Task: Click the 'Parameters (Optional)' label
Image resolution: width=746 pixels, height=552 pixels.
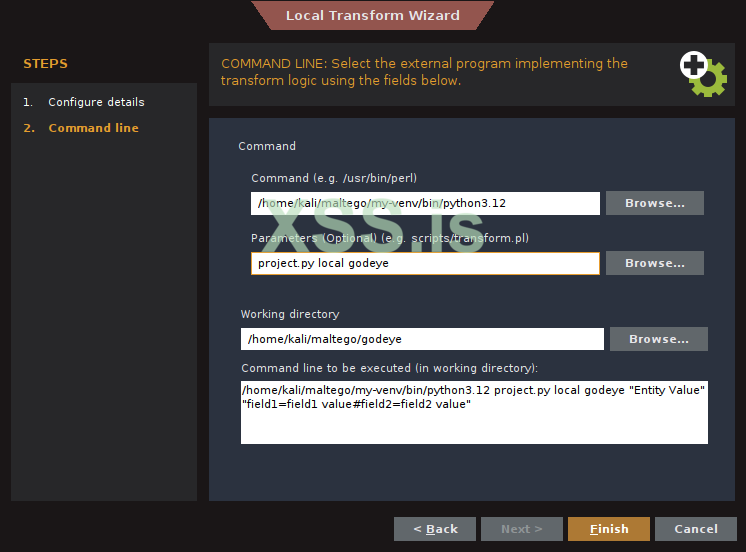Action: [x=390, y=238]
